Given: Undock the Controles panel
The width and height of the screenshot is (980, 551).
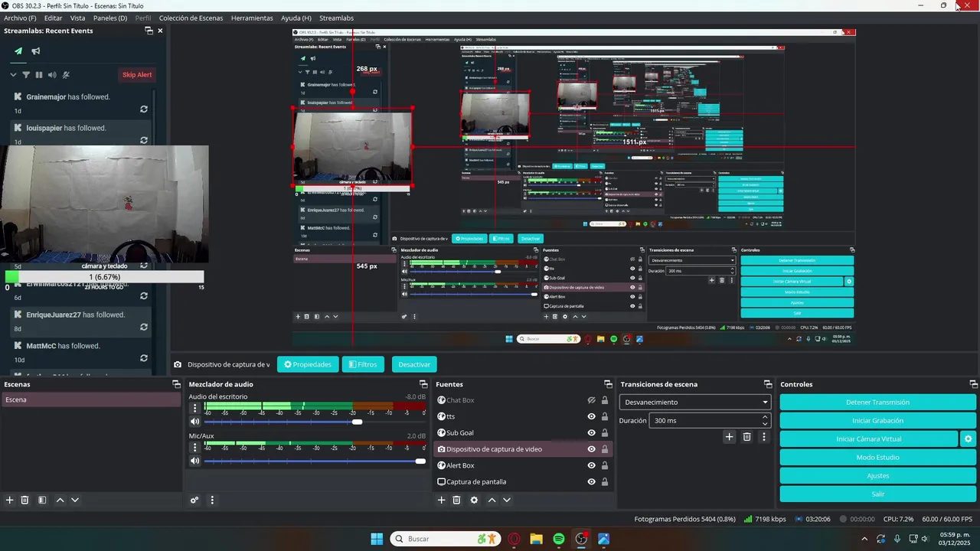Looking at the screenshot, I should (974, 384).
